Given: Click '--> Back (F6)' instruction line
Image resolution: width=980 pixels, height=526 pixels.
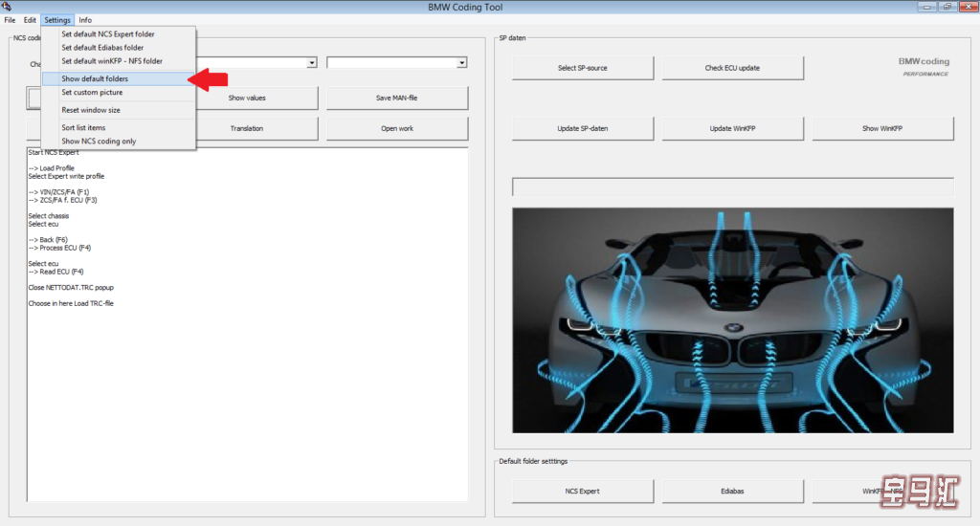Looking at the screenshot, I should 48,240.
